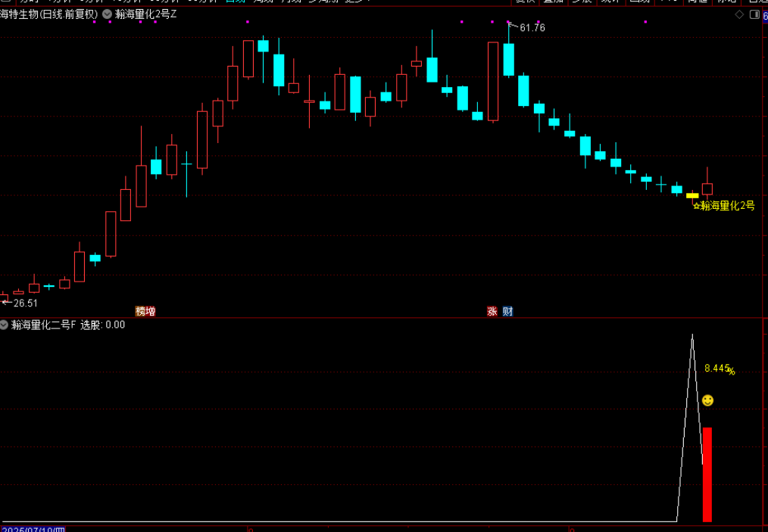
Task: Expand the 翰海量化2号Z indicator dropdown arrow
Action: [x=107, y=14]
